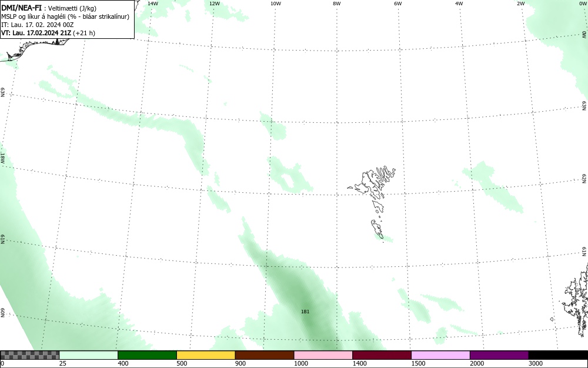Screen dimensions: 588x368
Task: Click the DMI/NEA-FI title text
Action: (x=22, y=8)
